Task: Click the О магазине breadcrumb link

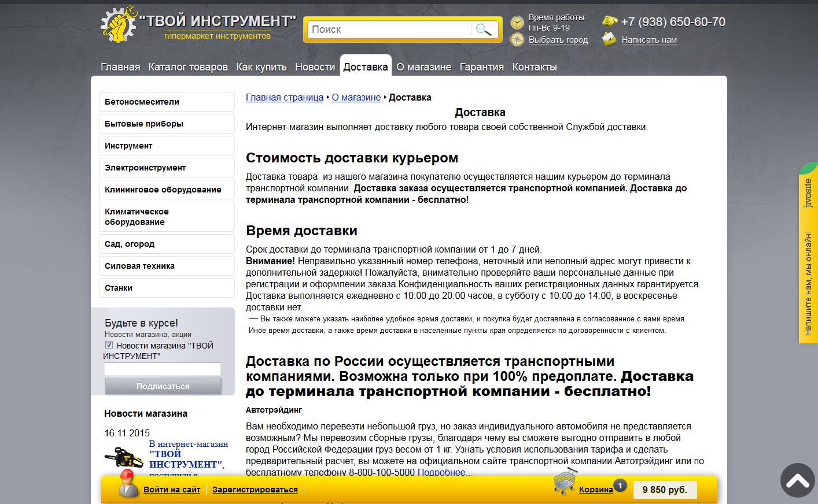Action: [x=356, y=98]
